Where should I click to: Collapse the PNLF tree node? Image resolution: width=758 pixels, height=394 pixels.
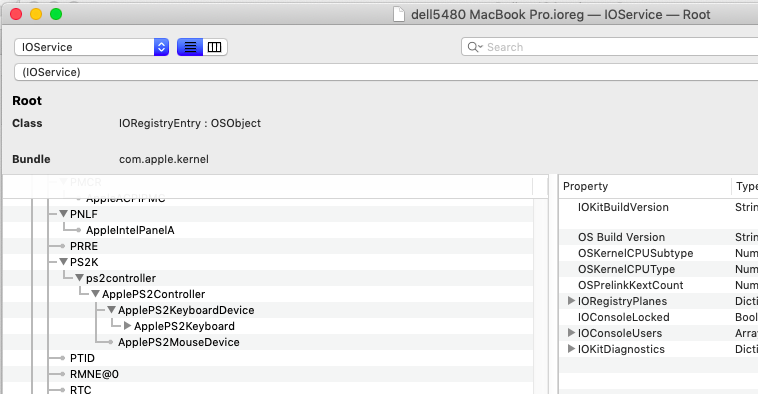pos(63,214)
